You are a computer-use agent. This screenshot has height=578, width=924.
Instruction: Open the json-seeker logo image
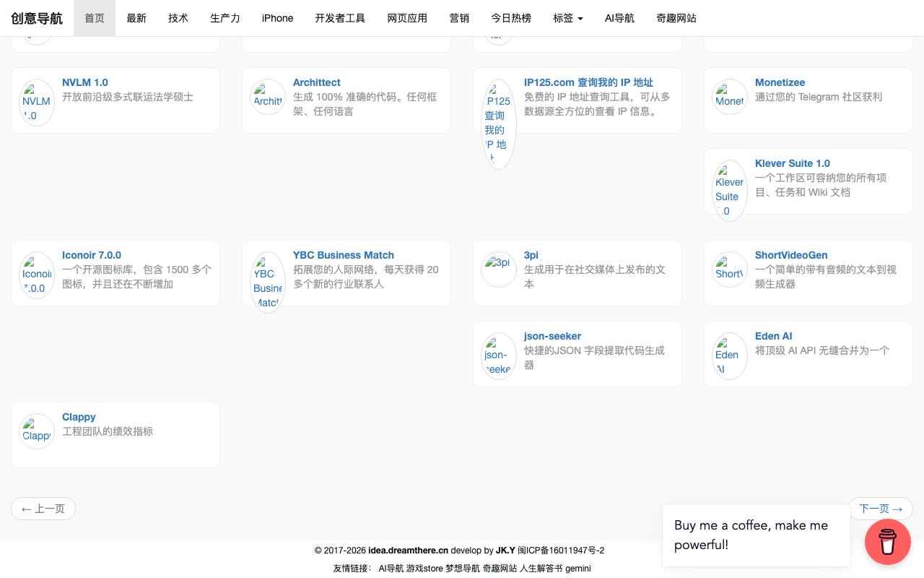pos(499,356)
